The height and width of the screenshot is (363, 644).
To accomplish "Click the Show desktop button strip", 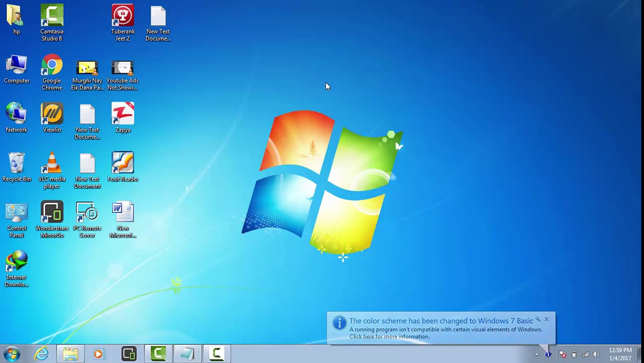I will tap(640, 354).
